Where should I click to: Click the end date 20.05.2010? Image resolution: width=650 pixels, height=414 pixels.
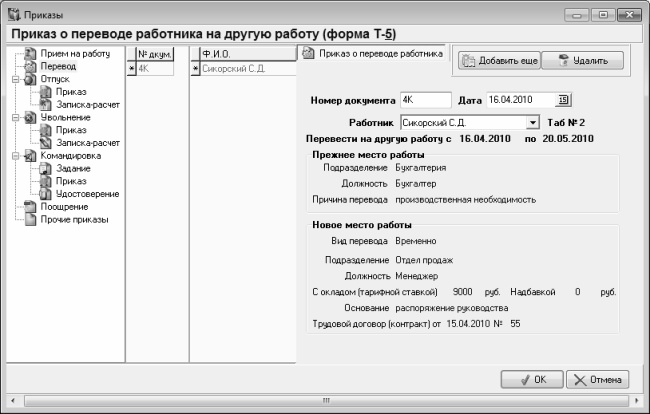[x=568, y=139]
